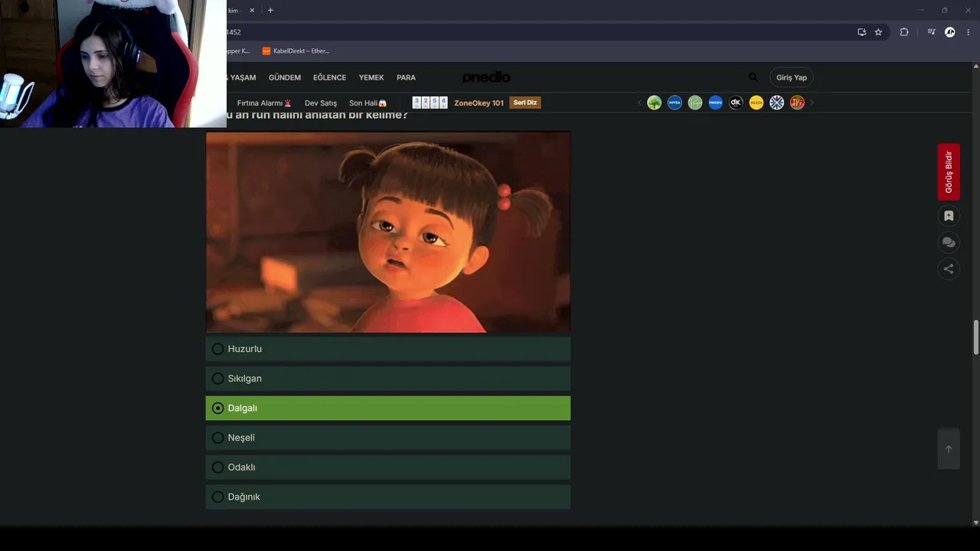Open the Fırtına Alarmı link
980x551 pixels.
coord(264,103)
